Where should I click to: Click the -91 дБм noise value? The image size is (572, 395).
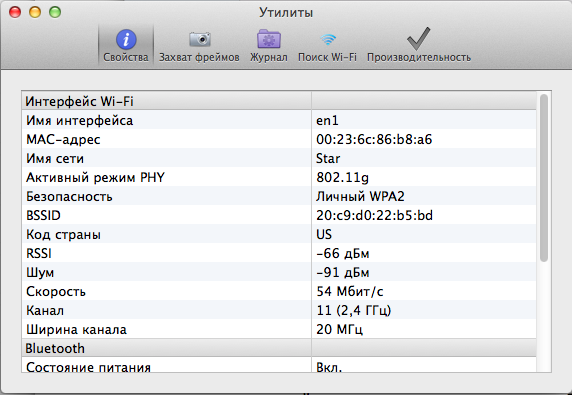[343, 272]
